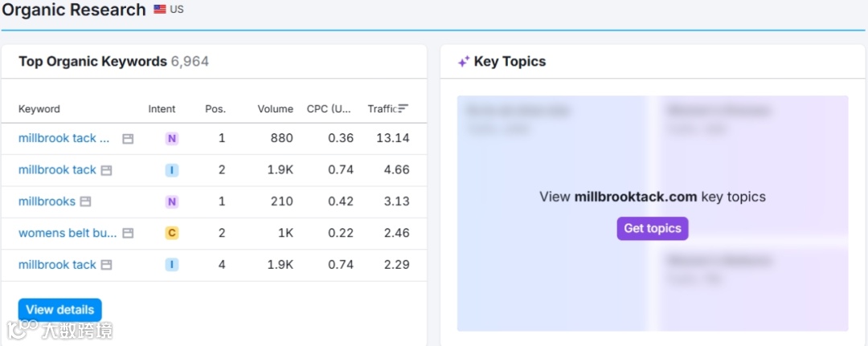Image resolution: width=868 pixels, height=346 pixels.
Task: Click the I intent badge for millbrook tack position 2
Action: tap(172, 170)
